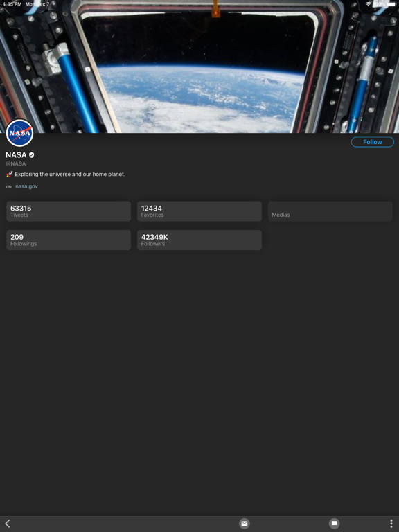The height and width of the screenshot is (532, 399).
Task: Open the mail envelope icon
Action: point(245,524)
